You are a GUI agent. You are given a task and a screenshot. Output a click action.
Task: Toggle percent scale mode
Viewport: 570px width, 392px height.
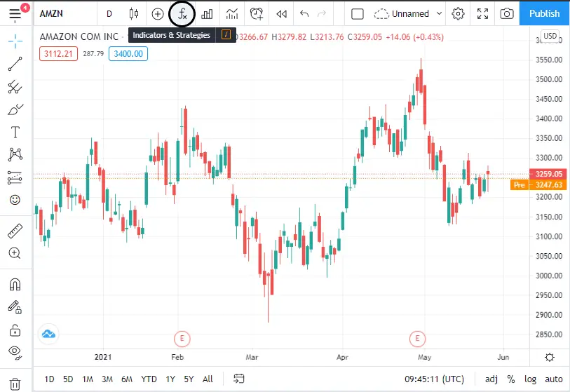tap(511, 379)
